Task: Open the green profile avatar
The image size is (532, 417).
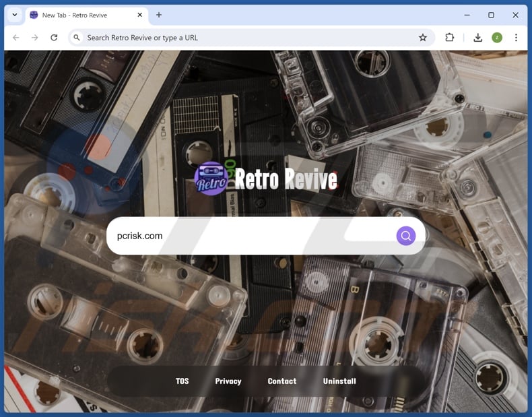Action: click(497, 38)
